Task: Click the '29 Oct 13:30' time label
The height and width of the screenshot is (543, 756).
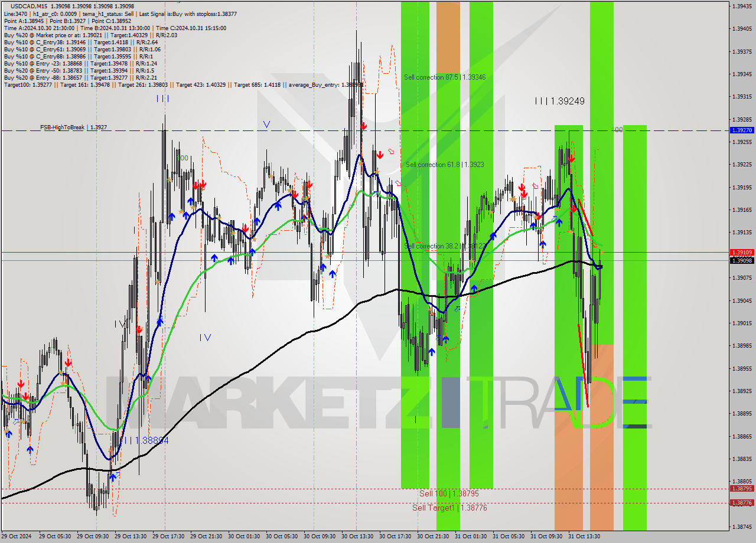Action: (131, 537)
